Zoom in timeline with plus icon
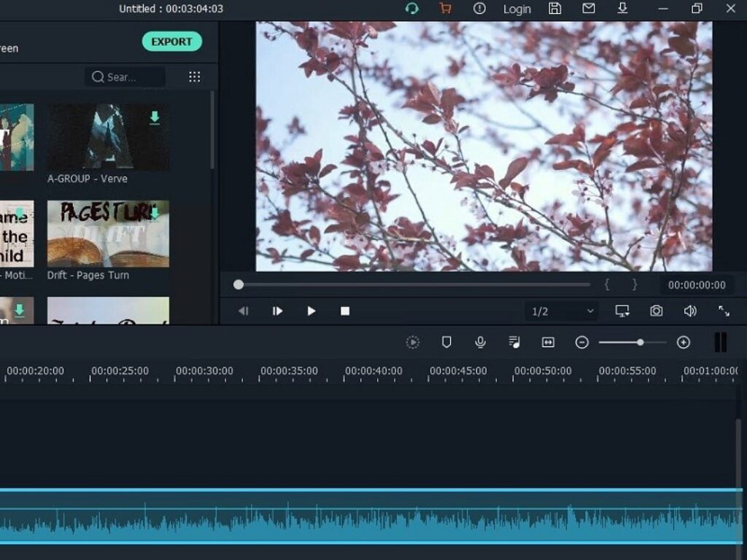The height and width of the screenshot is (560, 747). pos(684,342)
